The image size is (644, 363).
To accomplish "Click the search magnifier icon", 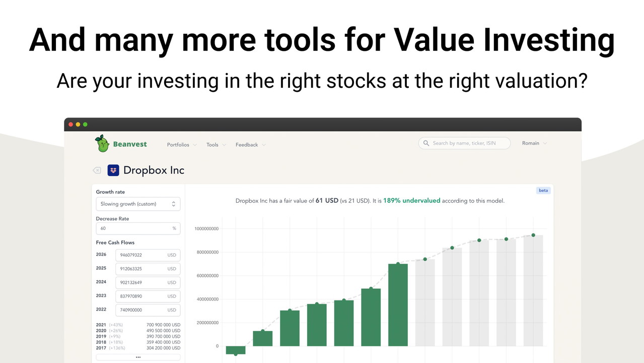I will (x=426, y=143).
